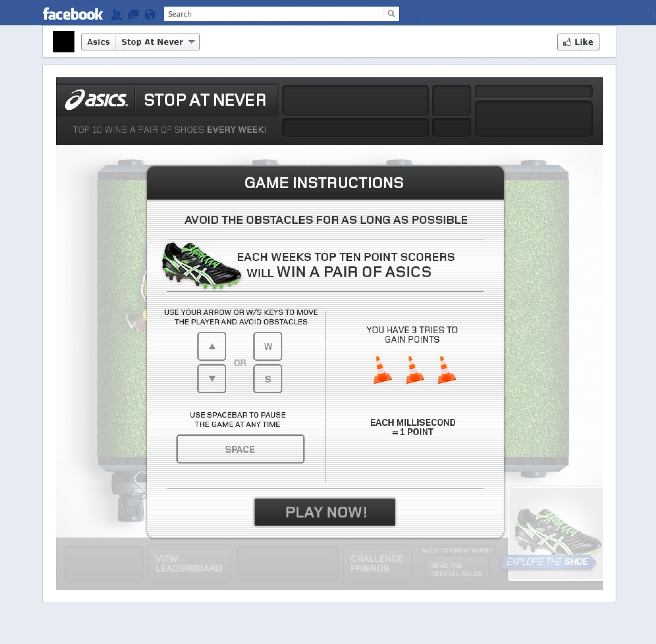Open Challenge Friends

[377, 563]
